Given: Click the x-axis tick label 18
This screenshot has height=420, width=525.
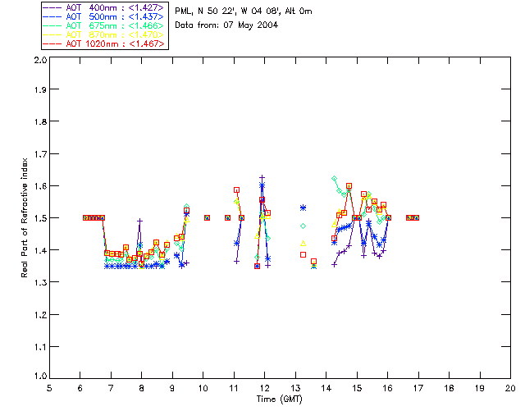Looking at the screenshot, I should point(449,388).
